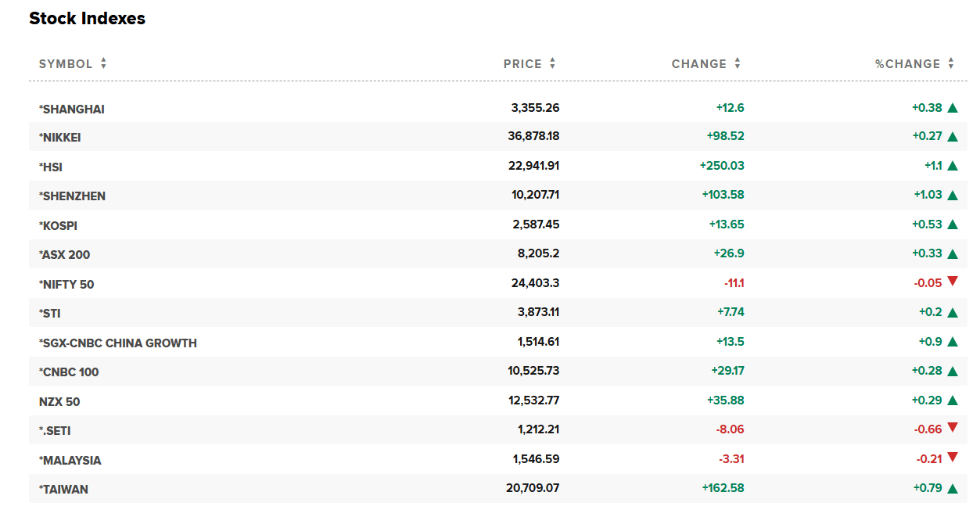Viewport: 980px width, 510px height.
Task: Click the sort arrows beside CHANGE header
Action: [x=737, y=63]
